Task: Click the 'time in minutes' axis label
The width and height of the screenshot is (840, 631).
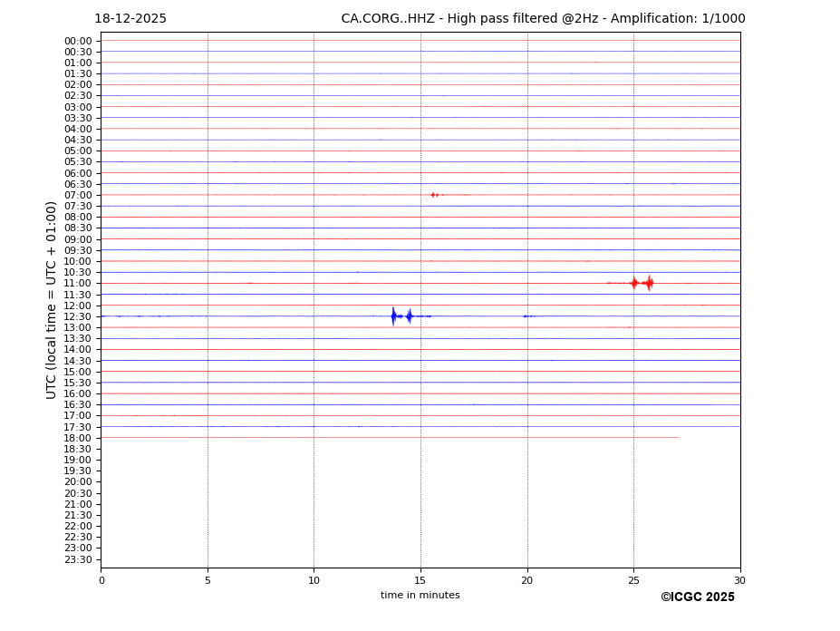Action: (420, 595)
